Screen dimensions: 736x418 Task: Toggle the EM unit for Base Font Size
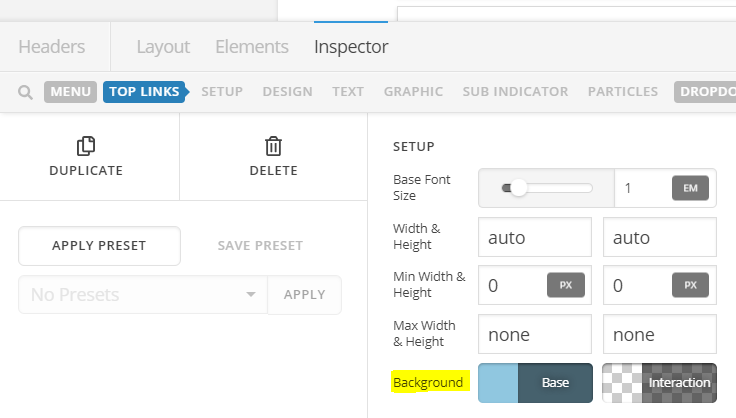click(x=690, y=188)
